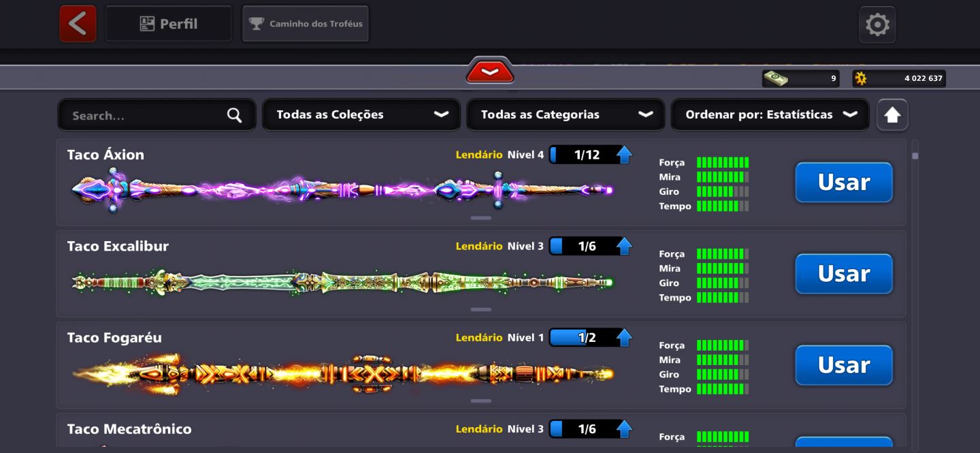980x453 pixels.
Task: Click the Nível 4 label on Taco Áxion
Action: (525, 155)
